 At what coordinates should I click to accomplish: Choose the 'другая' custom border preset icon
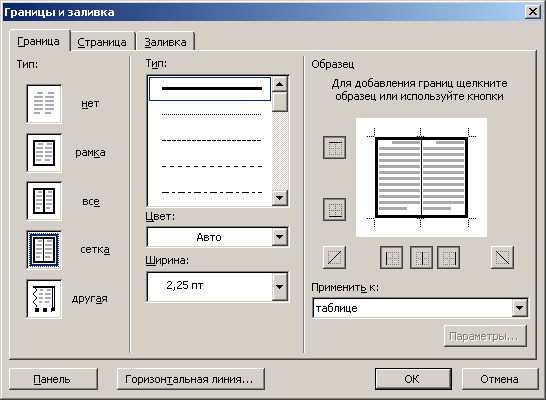[x=44, y=299]
